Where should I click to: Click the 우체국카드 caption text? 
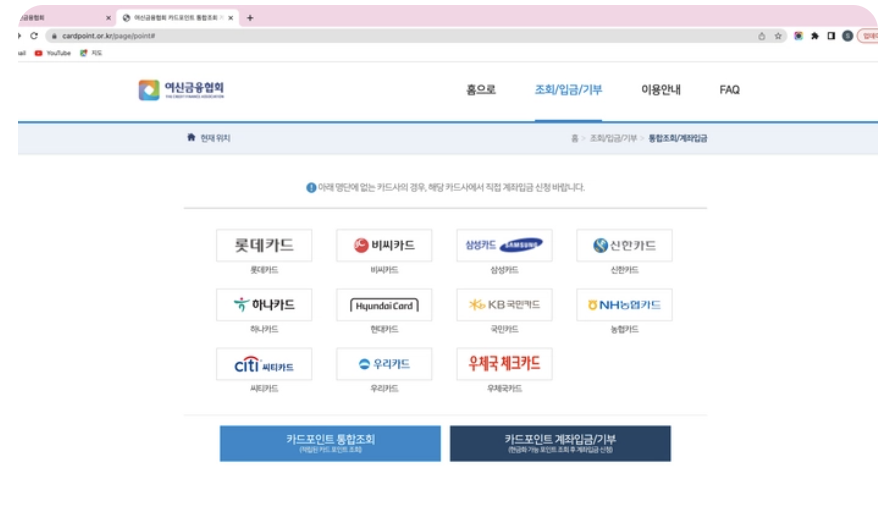pos(504,388)
